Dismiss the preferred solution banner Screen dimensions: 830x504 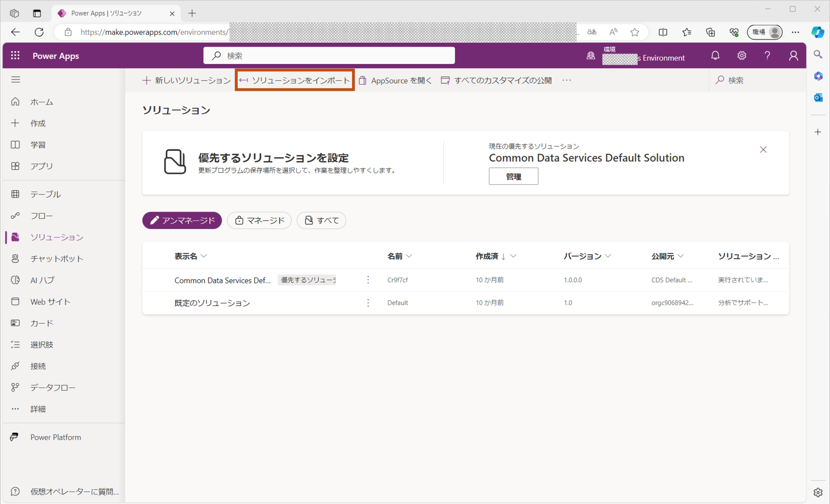pos(763,149)
